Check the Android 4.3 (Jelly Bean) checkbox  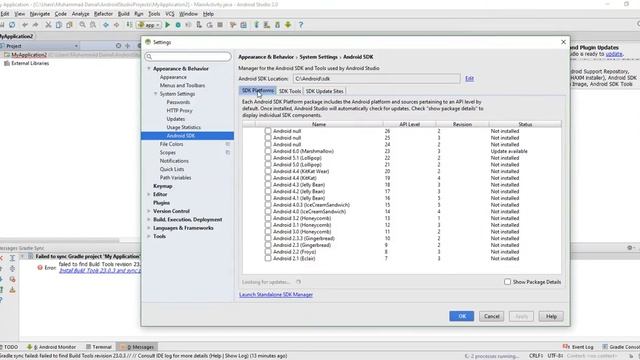[x=268, y=184]
